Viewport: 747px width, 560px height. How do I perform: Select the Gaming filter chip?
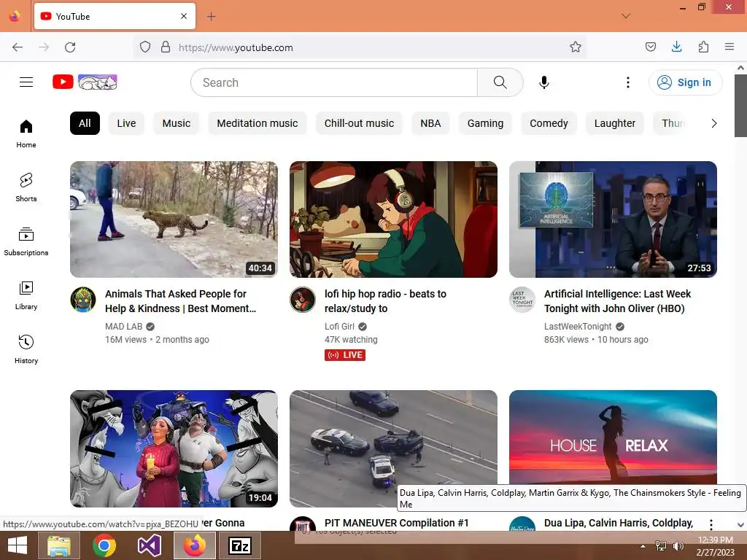(x=485, y=123)
